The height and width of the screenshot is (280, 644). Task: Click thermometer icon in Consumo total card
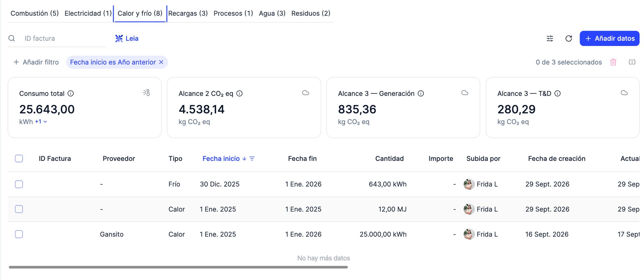(x=146, y=93)
